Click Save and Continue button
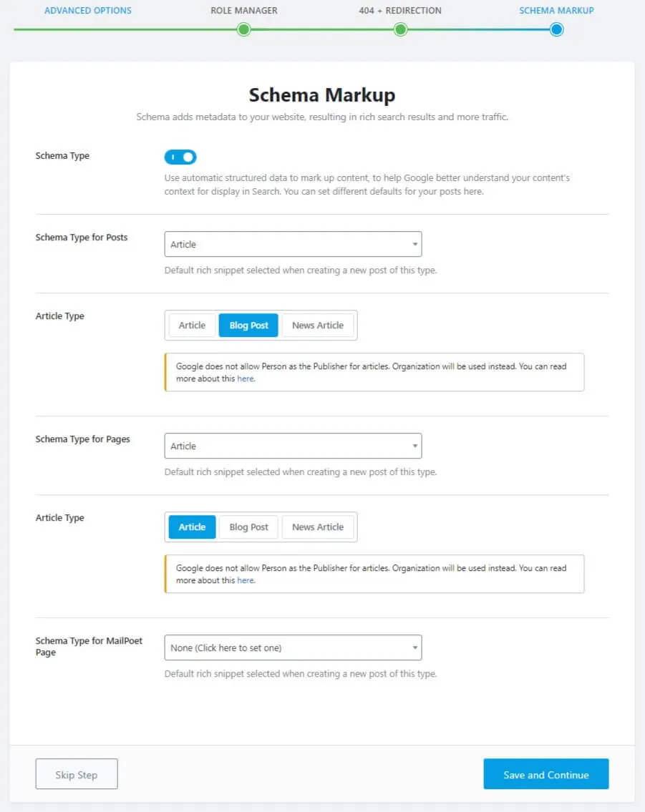 [545, 774]
